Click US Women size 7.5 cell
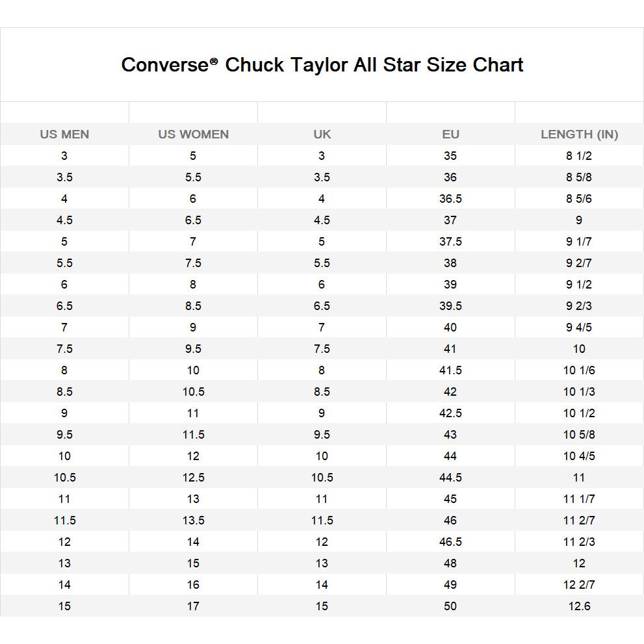This screenshot has width=644, height=644. click(x=194, y=263)
